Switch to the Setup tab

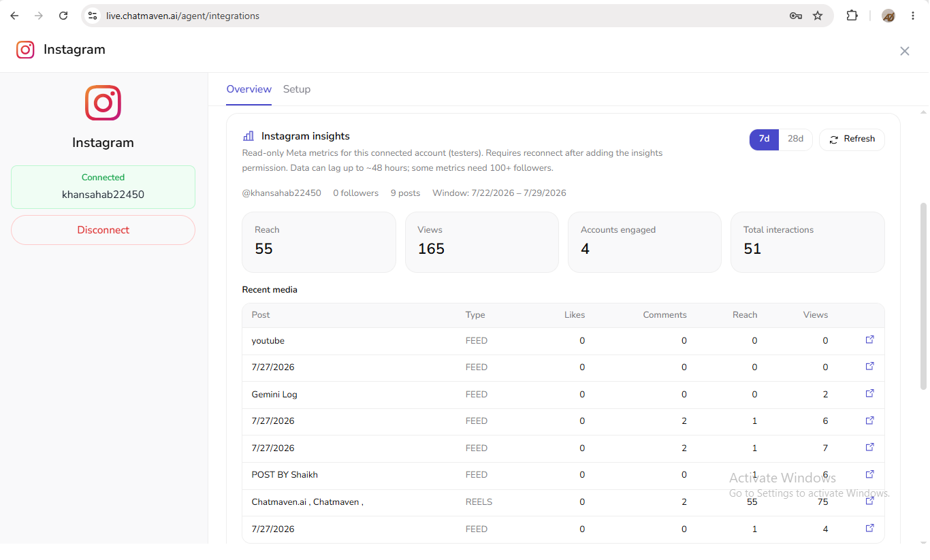coord(297,89)
